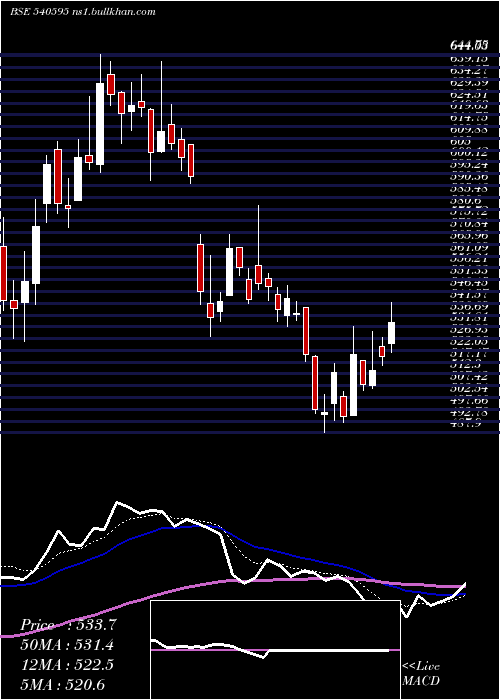
Task: Click the 605 price axis label
Action: pos(460,142)
